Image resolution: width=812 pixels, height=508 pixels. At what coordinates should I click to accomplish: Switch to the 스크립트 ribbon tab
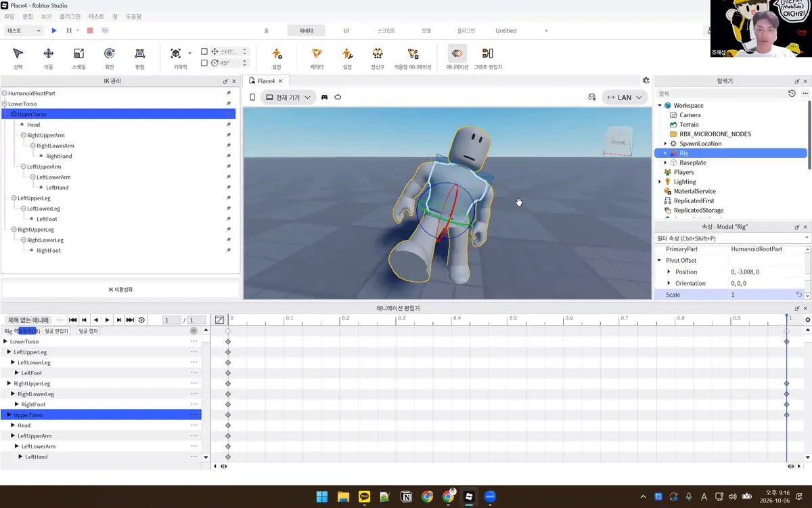pos(386,30)
